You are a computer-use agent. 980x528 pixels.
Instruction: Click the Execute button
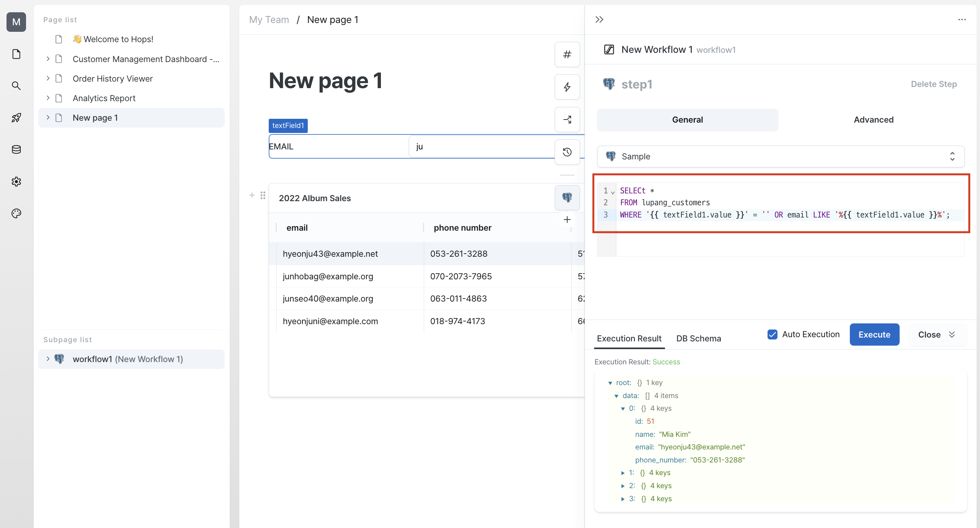click(x=874, y=334)
